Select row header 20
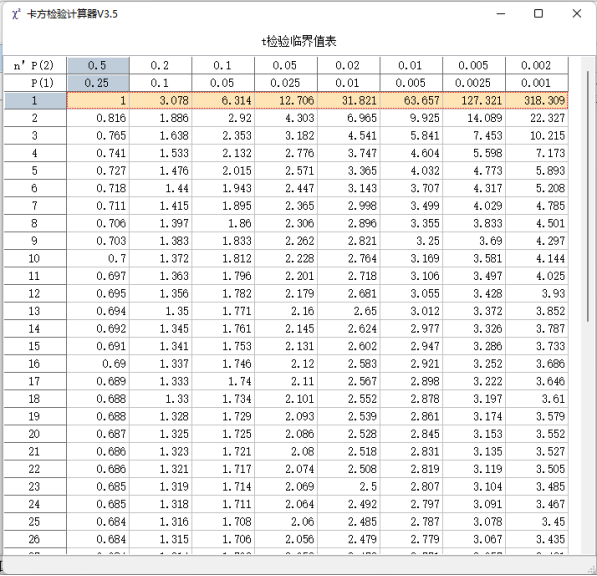The width and height of the screenshot is (597, 576). tap(35, 434)
